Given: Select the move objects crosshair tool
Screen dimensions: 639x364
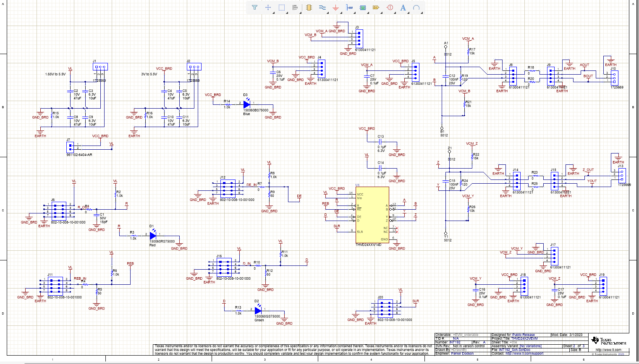Looking at the screenshot, I should point(268,7).
